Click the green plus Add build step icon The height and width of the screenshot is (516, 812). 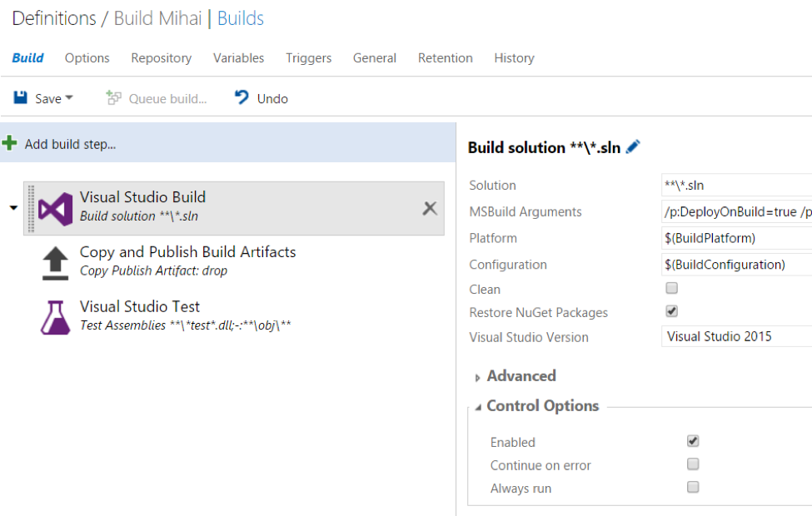click(10, 143)
